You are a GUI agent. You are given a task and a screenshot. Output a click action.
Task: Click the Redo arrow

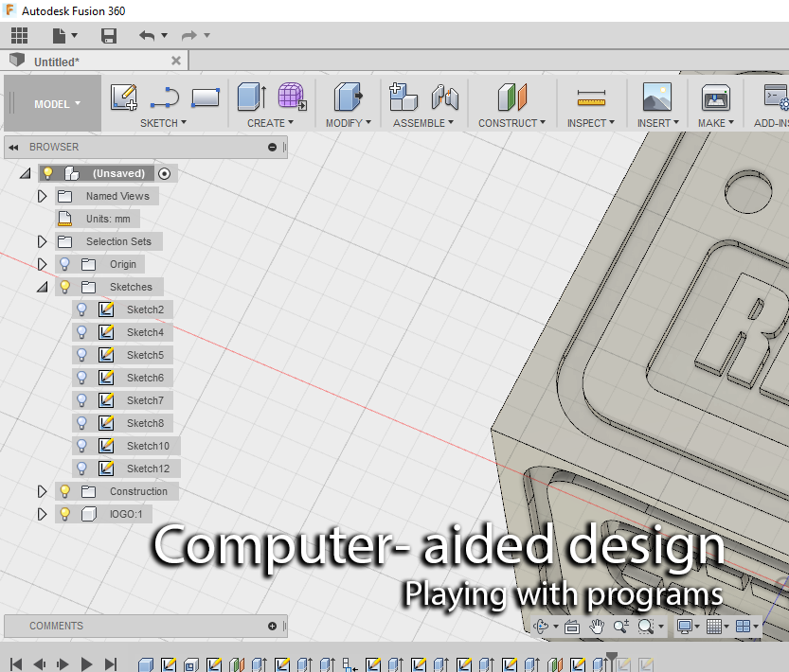tap(189, 36)
